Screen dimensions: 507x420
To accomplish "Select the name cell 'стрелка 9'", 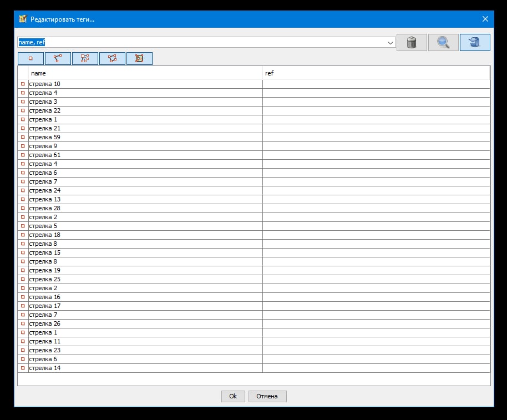I will click(145, 146).
